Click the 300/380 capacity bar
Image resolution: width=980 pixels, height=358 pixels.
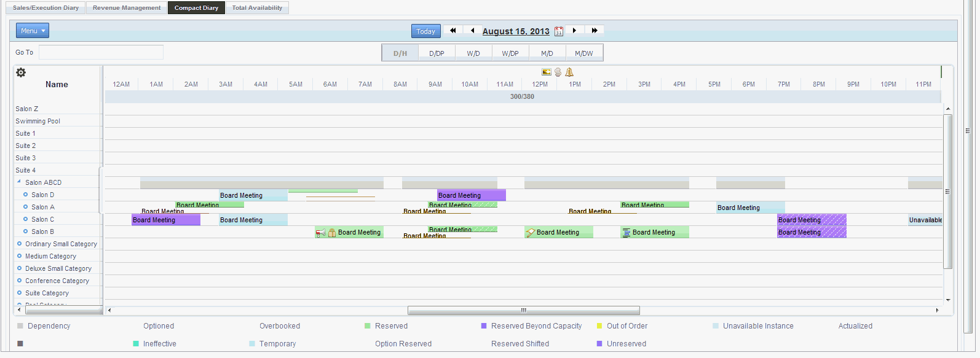[523, 96]
